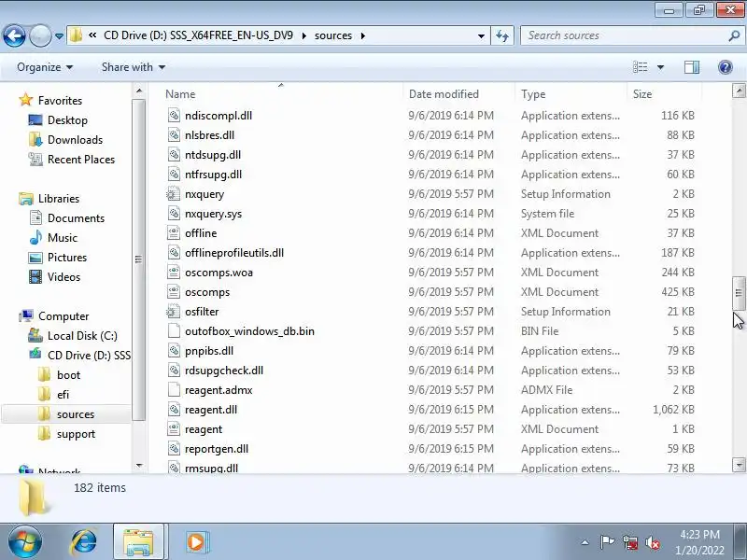Open the address bar history dropdown
The width and height of the screenshot is (747, 560).
tap(481, 35)
